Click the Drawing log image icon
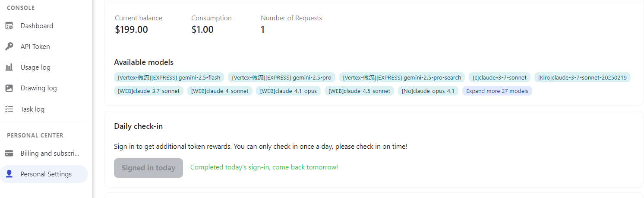The image size is (644, 198). [9, 88]
